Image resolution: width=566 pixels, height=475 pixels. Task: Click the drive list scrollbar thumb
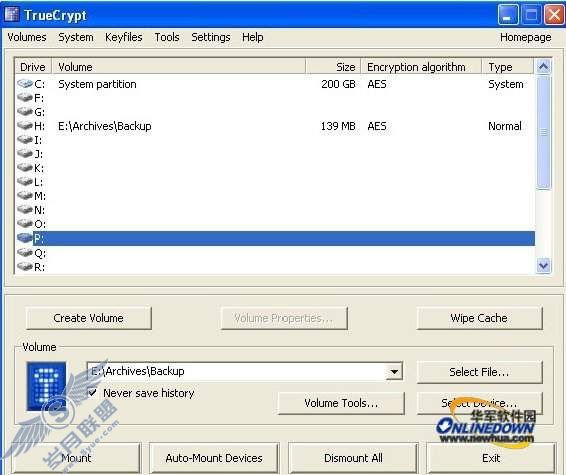pyautogui.click(x=543, y=132)
